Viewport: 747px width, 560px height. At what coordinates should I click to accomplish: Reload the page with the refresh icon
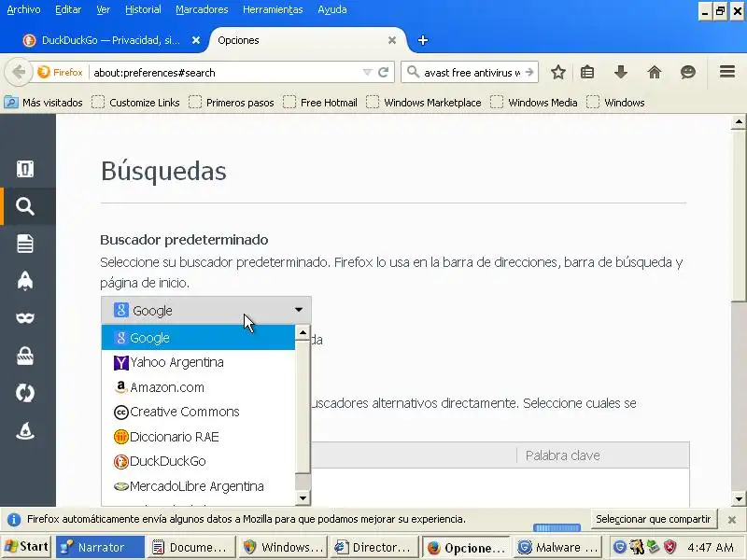point(383,73)
